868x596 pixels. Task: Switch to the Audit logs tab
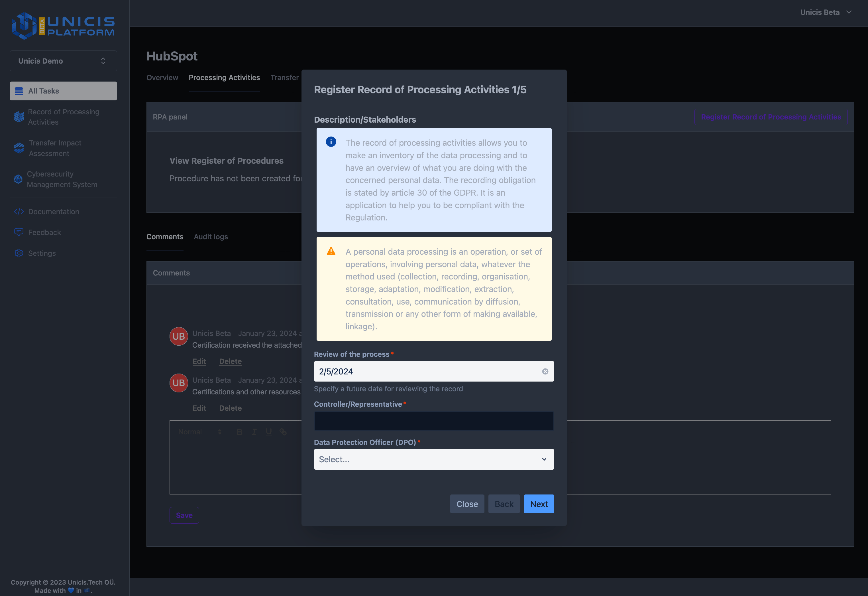211,236
